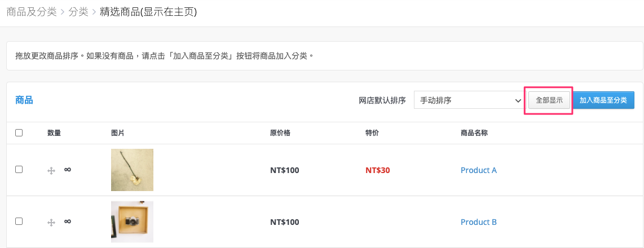Go to 商品及分类 breadcrumb
The image size is (644, 248).
(x=32, y=12)
